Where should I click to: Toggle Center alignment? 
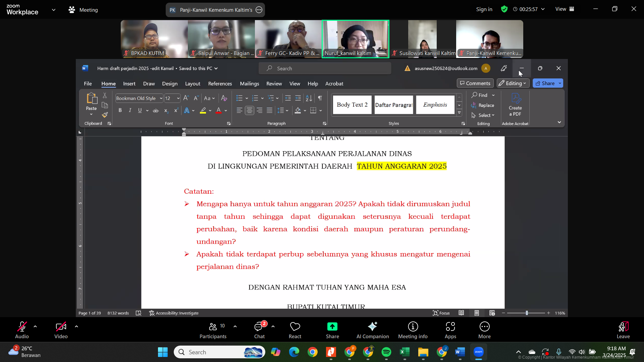click(250, 110)
